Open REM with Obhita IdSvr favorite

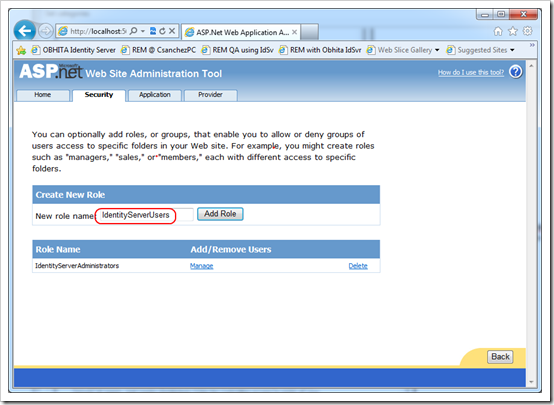pos(320,50)
